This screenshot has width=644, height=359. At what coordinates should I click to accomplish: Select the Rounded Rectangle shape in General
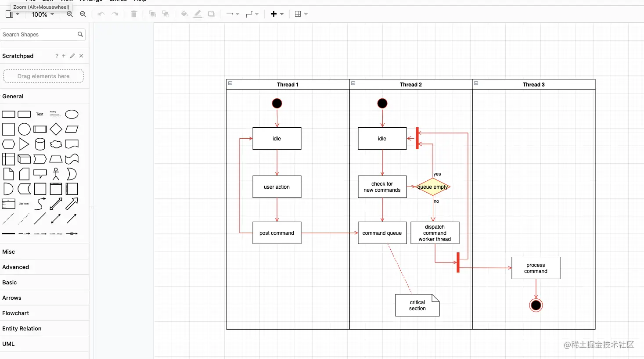point(24,115)
